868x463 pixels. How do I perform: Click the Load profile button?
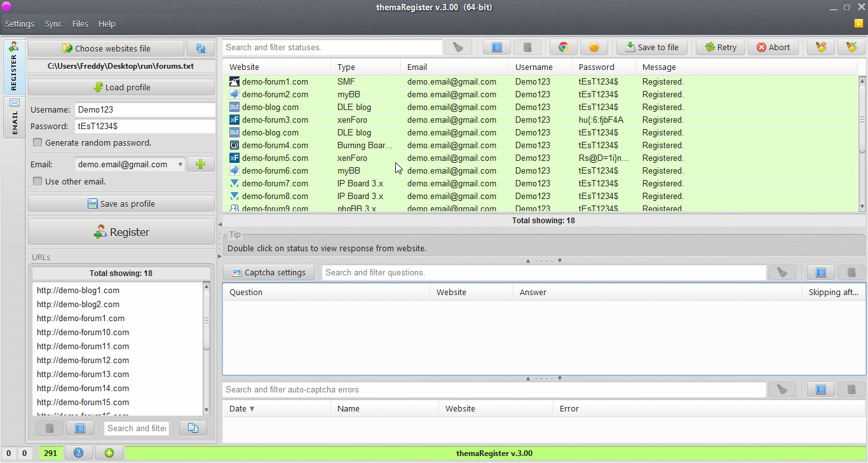click(x=121, y=87)
